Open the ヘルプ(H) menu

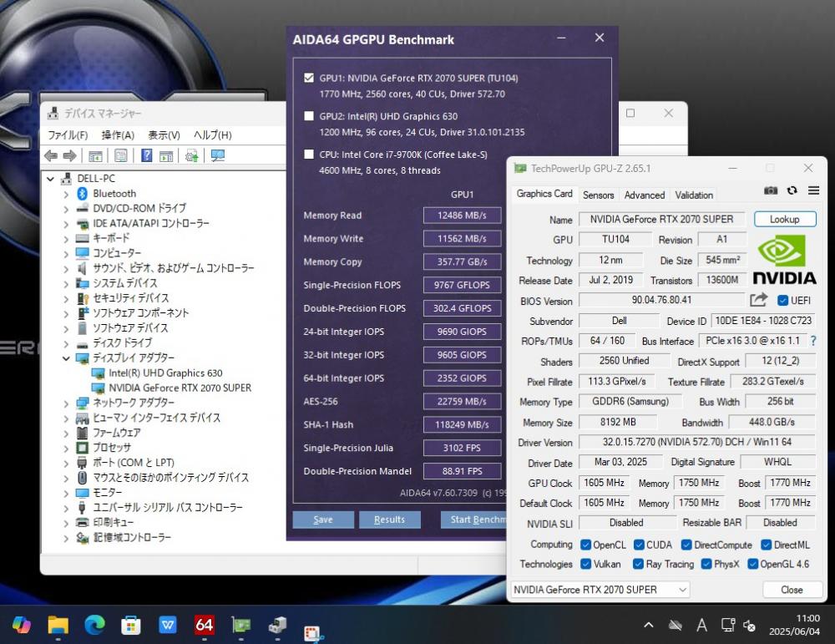click(x=212, y=134)
